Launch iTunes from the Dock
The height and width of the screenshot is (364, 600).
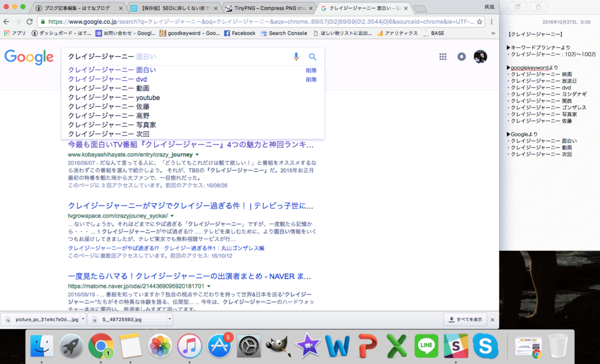[x=189, y=346]
